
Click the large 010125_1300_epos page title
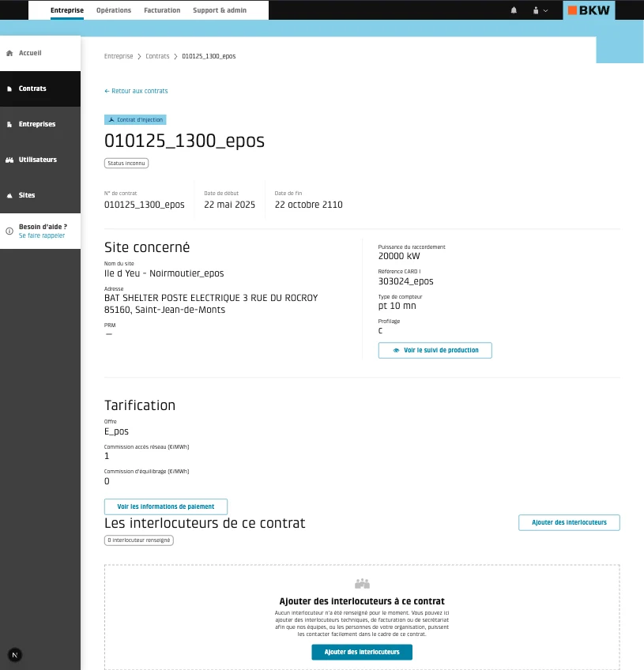click(x=185, y=141)
